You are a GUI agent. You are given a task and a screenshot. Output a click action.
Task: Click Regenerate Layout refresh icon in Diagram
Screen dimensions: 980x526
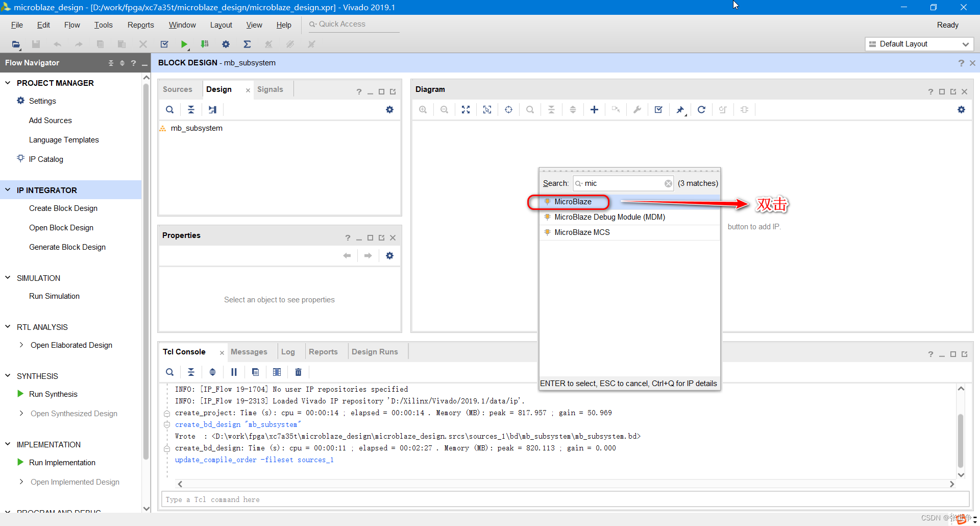coord(701,110)
